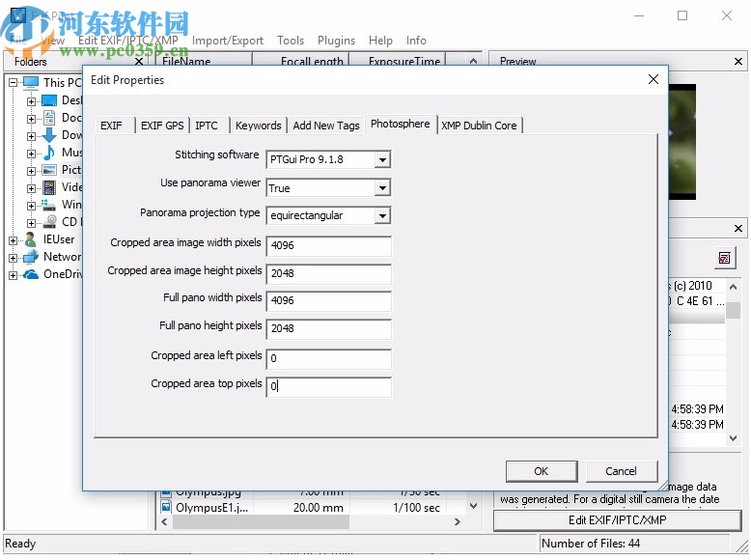751x560 pixels.
Task: Expand the IEUser tree node
Action: click(x=13, y=240)
